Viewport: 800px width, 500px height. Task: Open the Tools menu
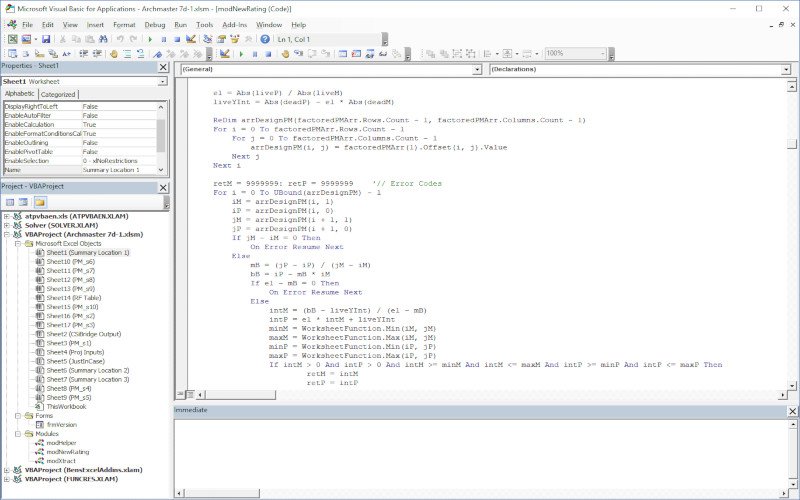click(x=204, y=24)
